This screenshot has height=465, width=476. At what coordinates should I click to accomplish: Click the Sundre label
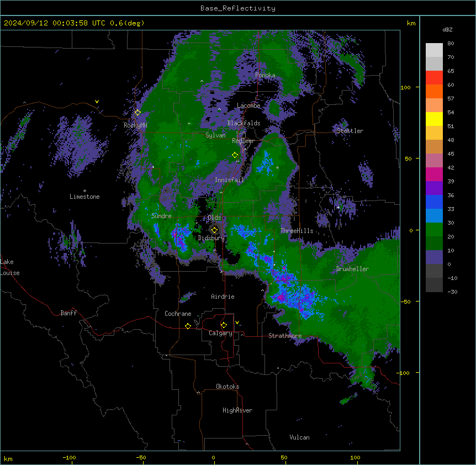click(161, 216)
